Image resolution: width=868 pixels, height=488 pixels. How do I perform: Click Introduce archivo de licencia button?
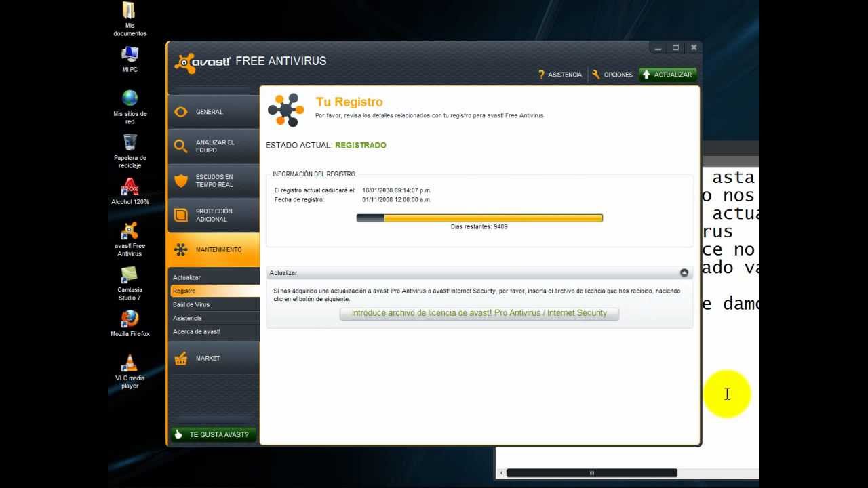click(479, 313)
